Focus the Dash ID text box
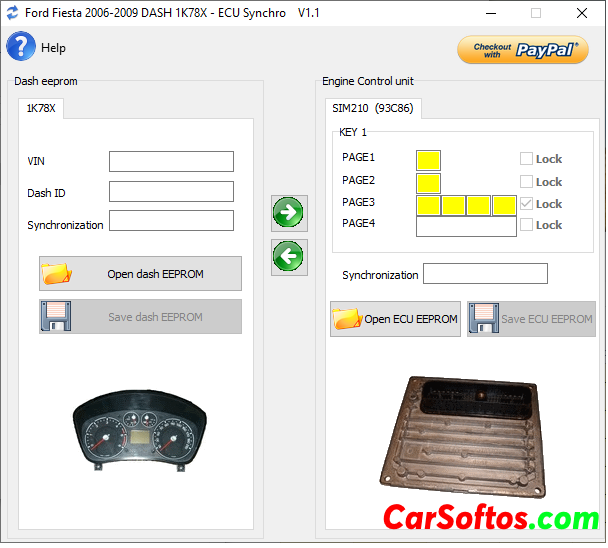 171,192
